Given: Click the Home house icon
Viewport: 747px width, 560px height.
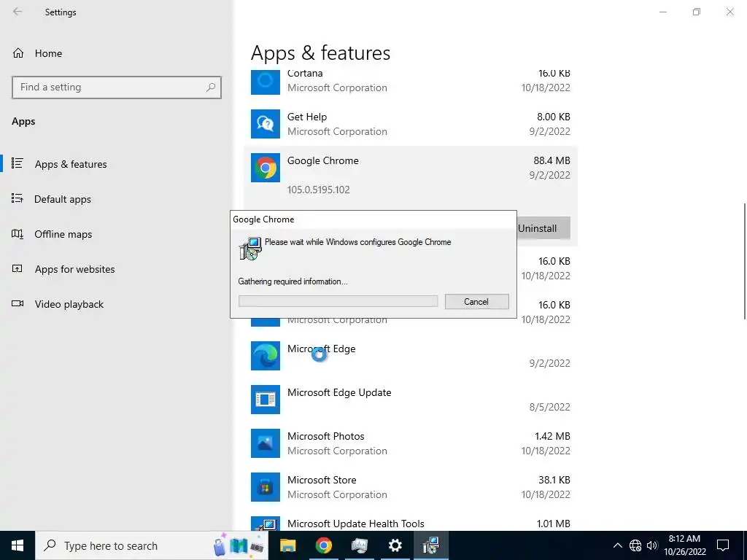Looking at the screenshot, I should [18, 52].
